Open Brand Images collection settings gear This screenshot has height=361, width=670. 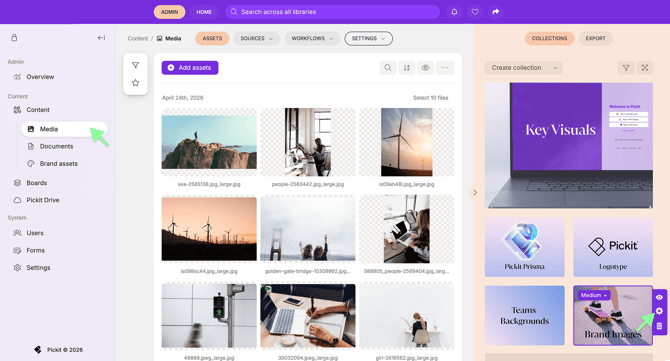tap(659, 311)
